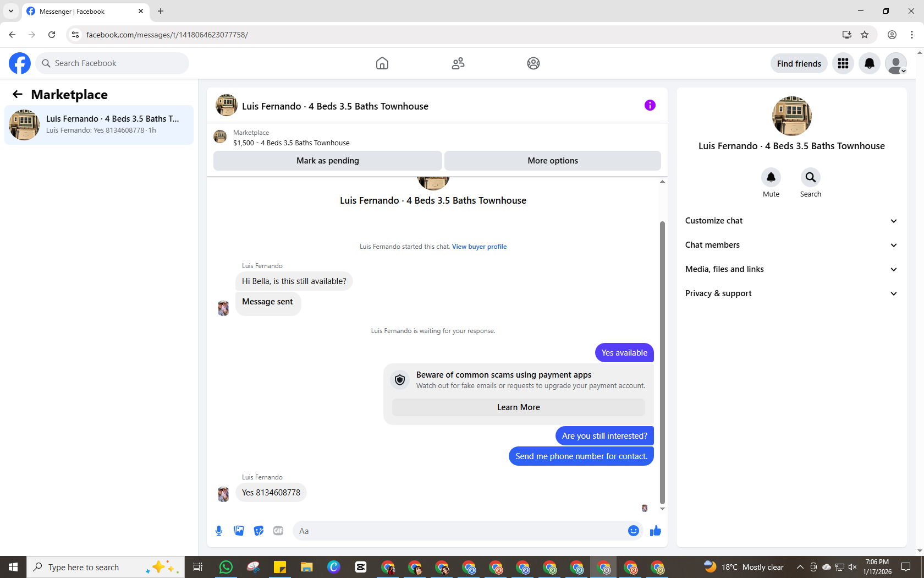Click the chat scroll up arrow

click(662, 181)
